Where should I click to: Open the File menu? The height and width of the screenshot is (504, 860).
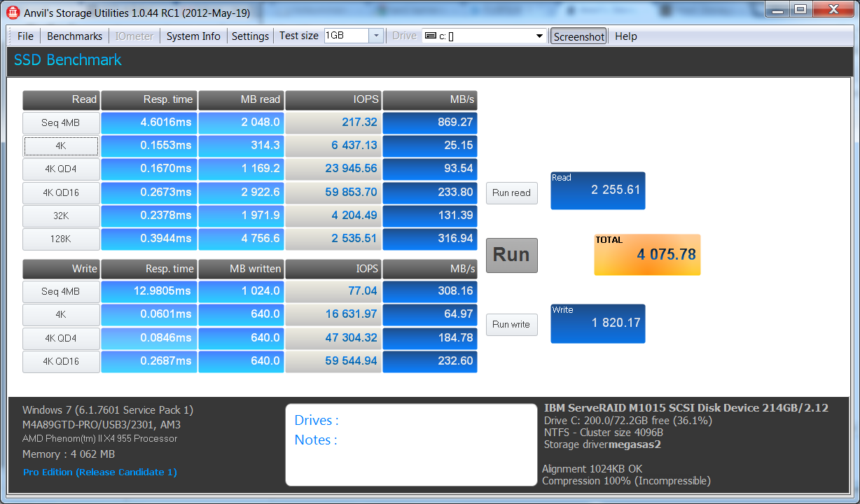(25, 36)
